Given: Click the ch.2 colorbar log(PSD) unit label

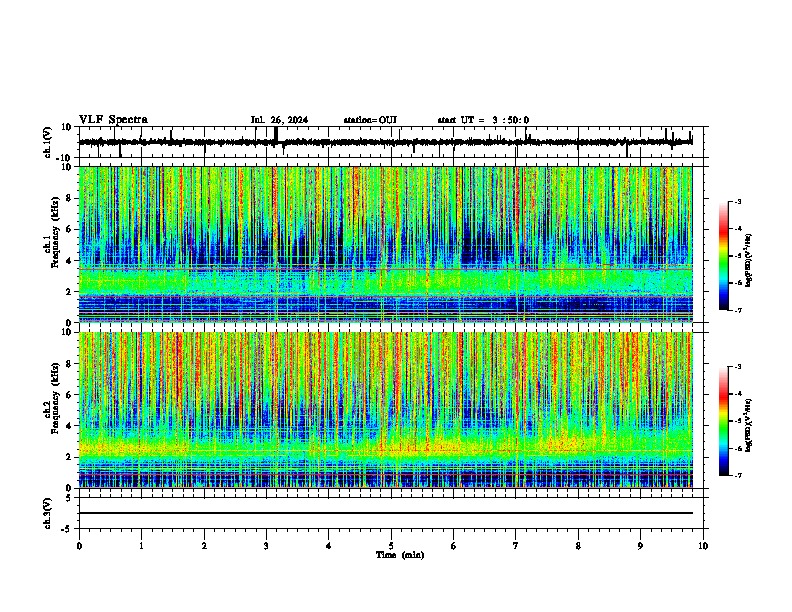Looking at the screenshot, I should (749, 425).
